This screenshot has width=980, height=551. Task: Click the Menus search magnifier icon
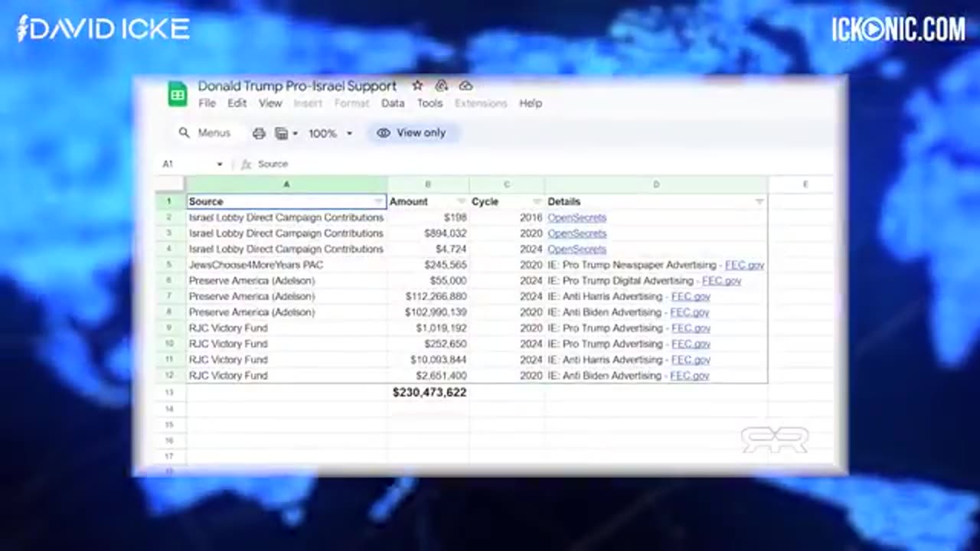(185, 132)
